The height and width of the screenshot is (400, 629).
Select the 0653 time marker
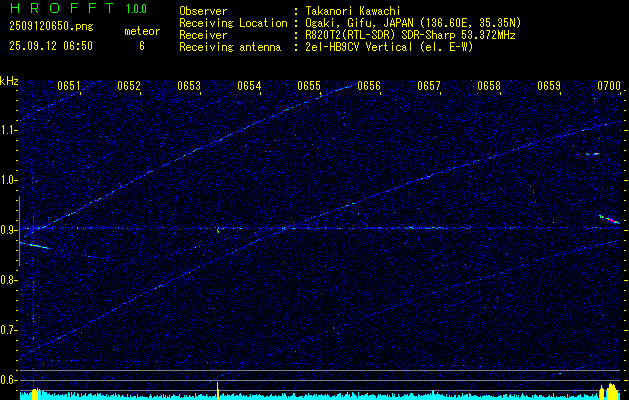click(x=189, y=87)
